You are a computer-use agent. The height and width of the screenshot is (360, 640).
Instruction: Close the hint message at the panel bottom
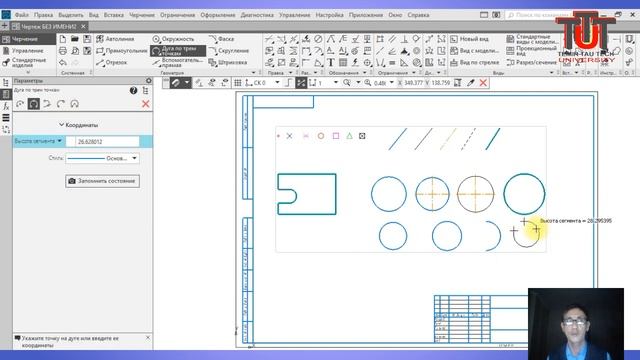pyautogui.click(x=148, y=338)
